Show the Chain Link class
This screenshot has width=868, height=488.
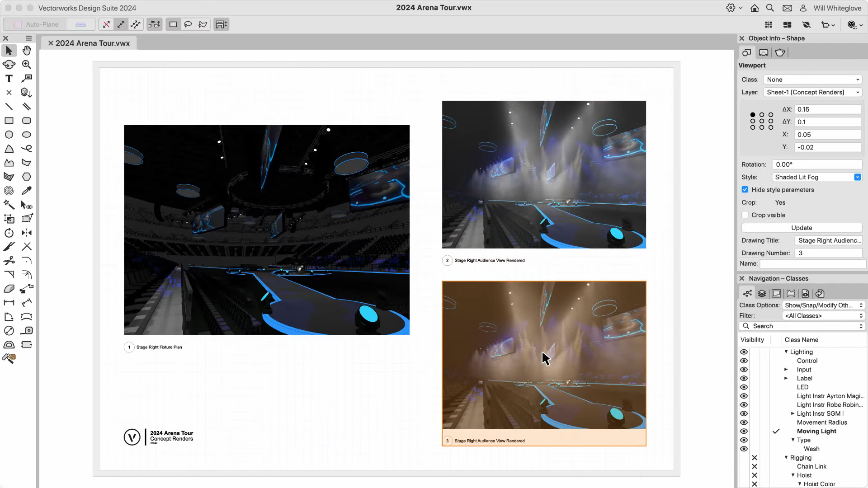(x=744, y=466)
